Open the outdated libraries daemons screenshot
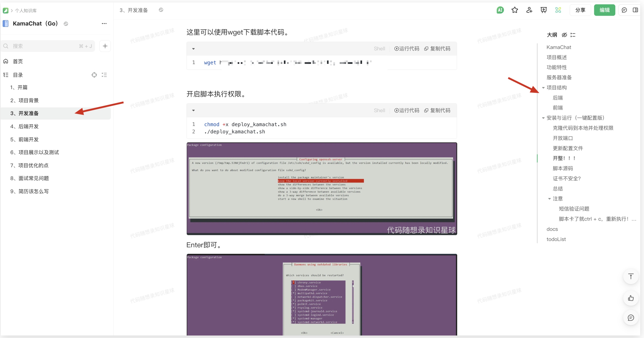 [x=322, y=295]
